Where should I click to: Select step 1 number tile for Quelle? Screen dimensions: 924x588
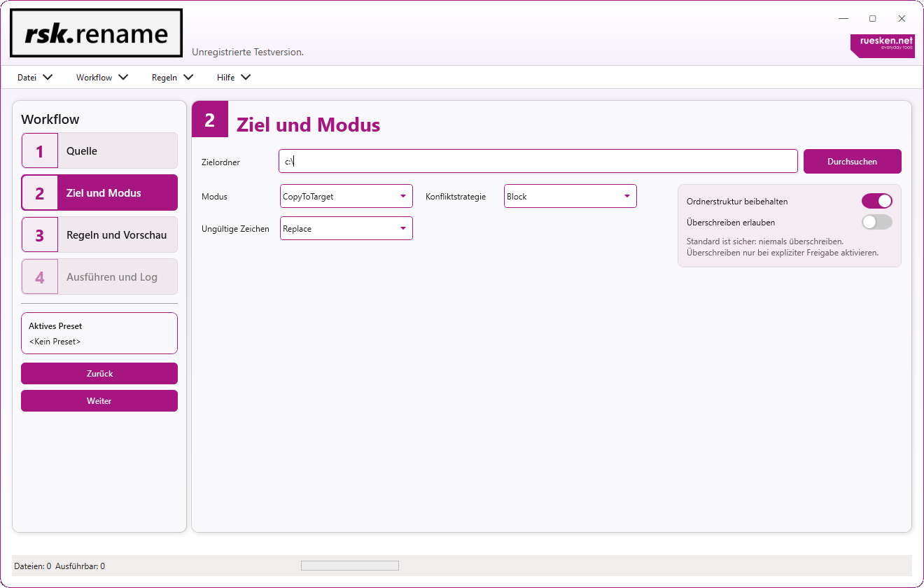click(40, 151)
